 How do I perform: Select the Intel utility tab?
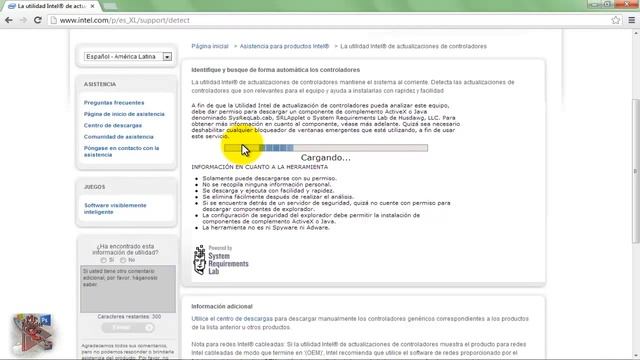(51, 6)
